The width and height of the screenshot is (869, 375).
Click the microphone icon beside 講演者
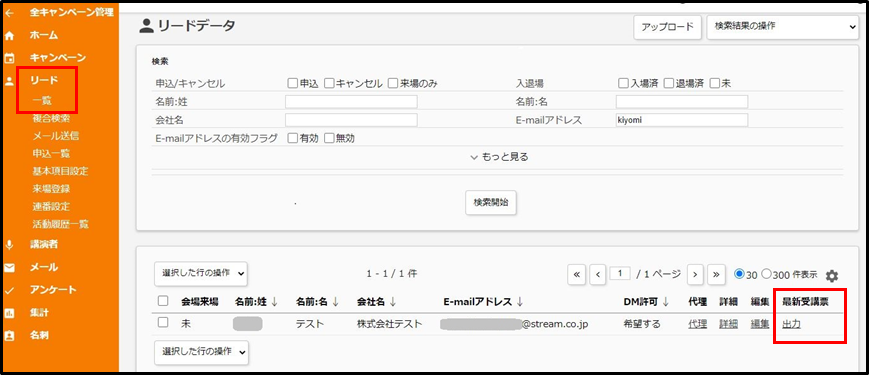click(x=9, y=244)
